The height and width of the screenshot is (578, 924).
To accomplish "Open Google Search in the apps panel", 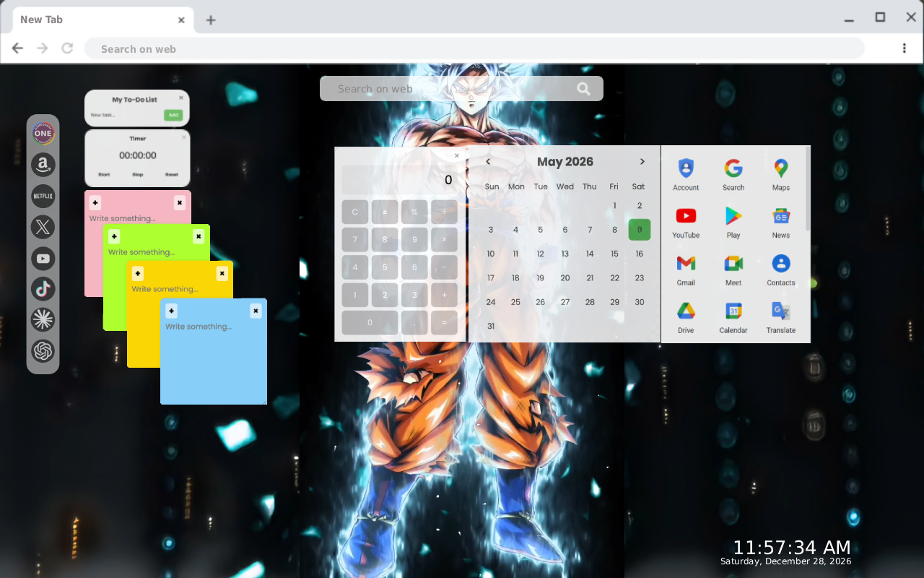I will click(733, 174).
